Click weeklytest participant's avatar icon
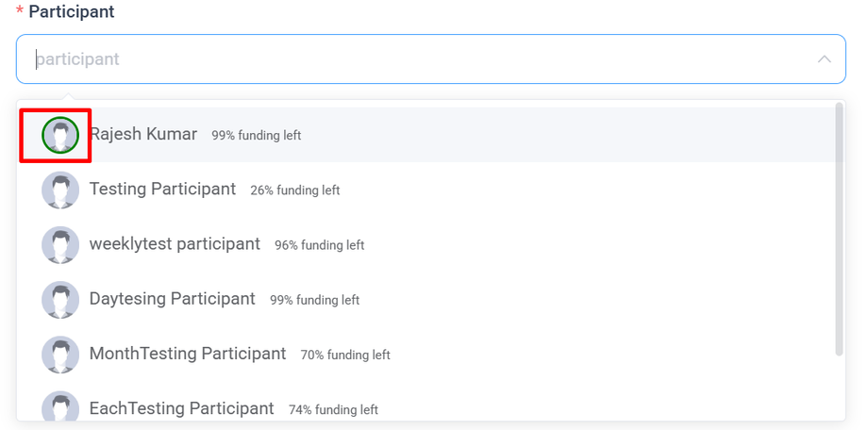Viewport: 868px width, 430px height. 60,245
